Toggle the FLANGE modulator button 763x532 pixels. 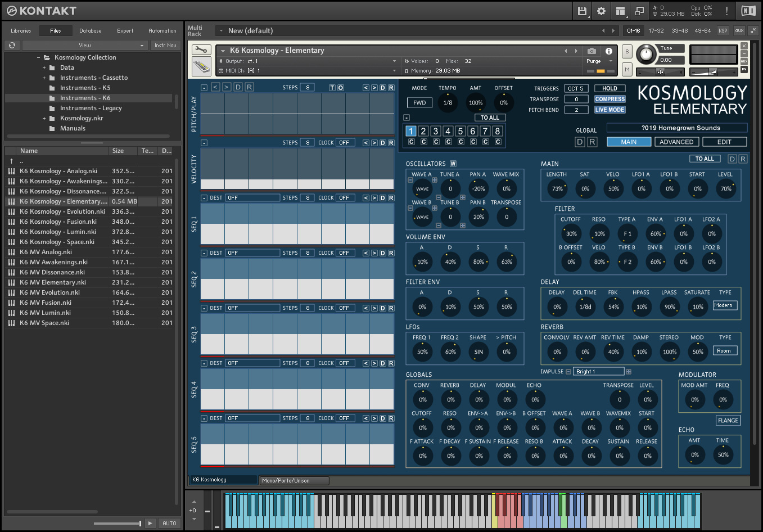tap(728, 421)
